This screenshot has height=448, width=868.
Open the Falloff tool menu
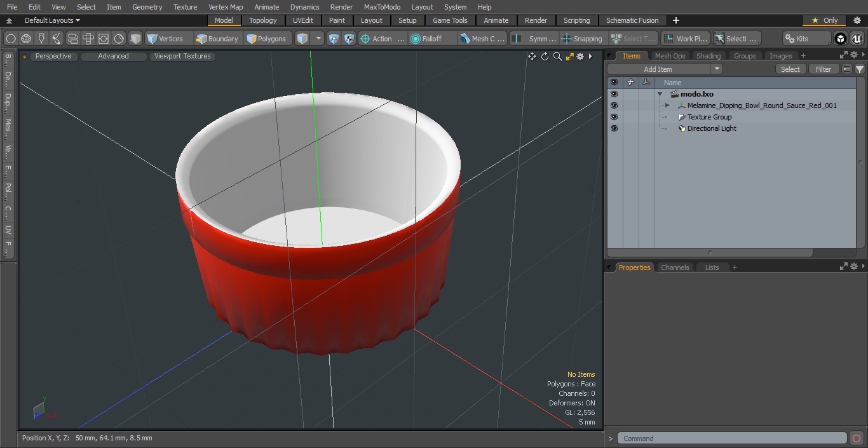(432, 39)
